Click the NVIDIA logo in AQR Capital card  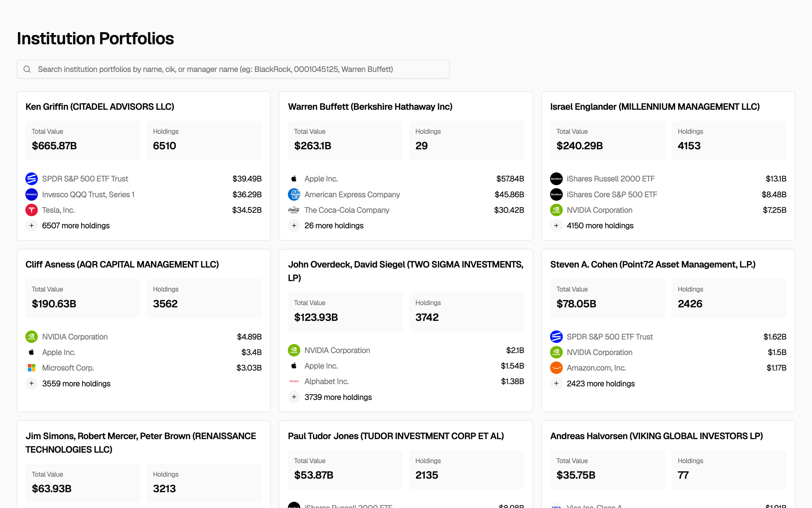(32, 337)
